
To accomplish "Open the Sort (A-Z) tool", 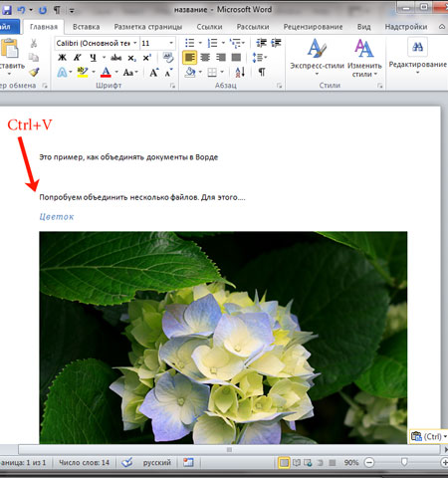I will click(240, 72).
